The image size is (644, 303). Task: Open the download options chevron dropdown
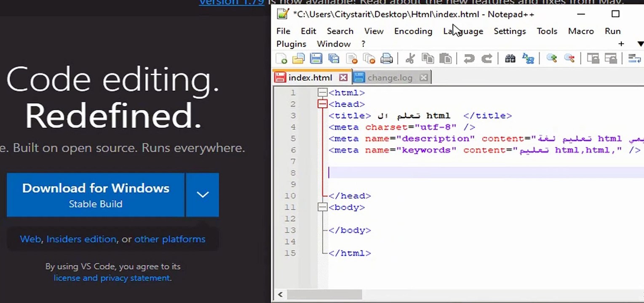[x=203, y=195]
